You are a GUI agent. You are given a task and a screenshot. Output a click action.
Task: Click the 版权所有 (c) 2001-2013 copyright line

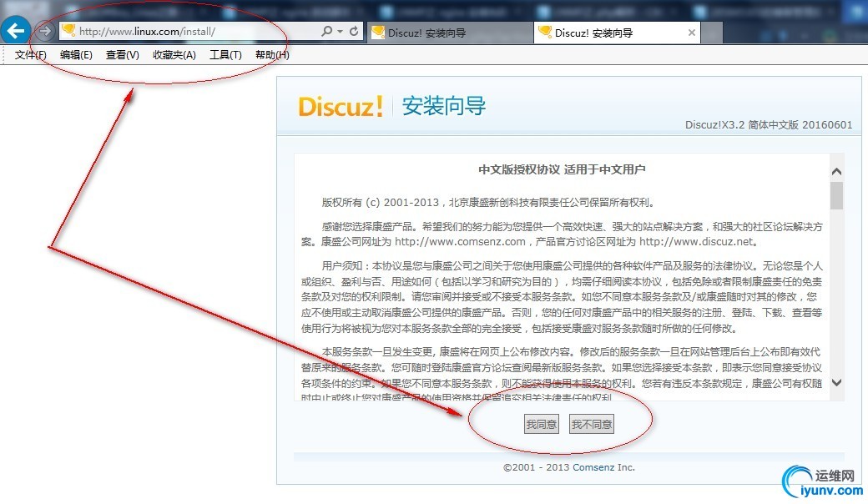point(489,203)
